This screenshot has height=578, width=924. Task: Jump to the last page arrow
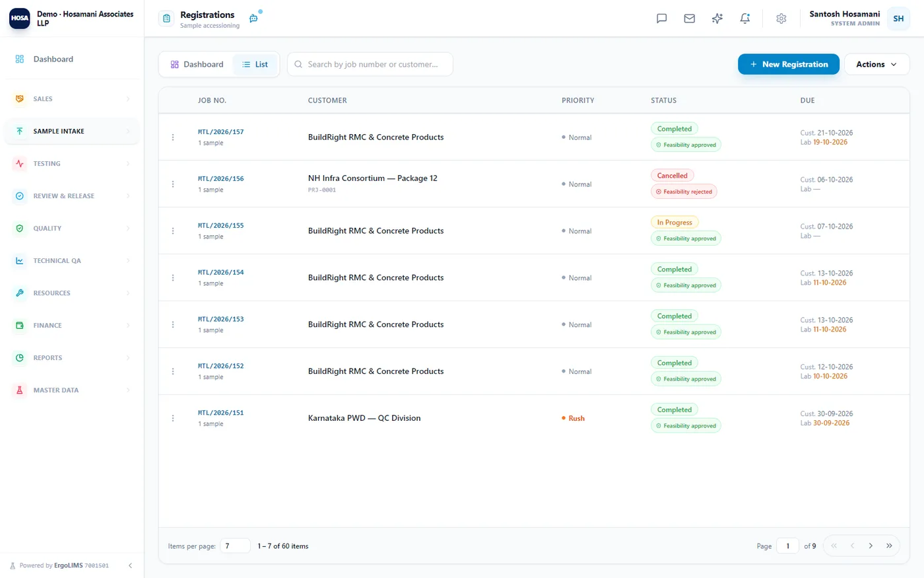click(x=889, y=546)
